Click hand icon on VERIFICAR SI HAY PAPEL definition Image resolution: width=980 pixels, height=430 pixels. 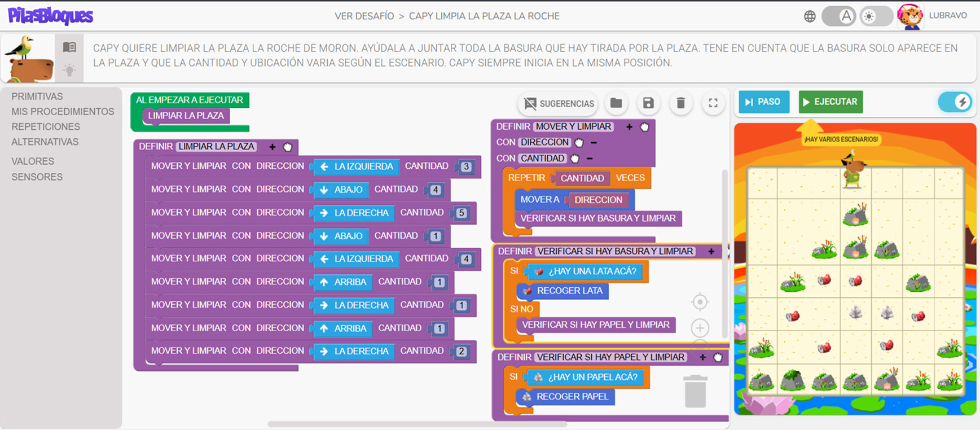718,357
